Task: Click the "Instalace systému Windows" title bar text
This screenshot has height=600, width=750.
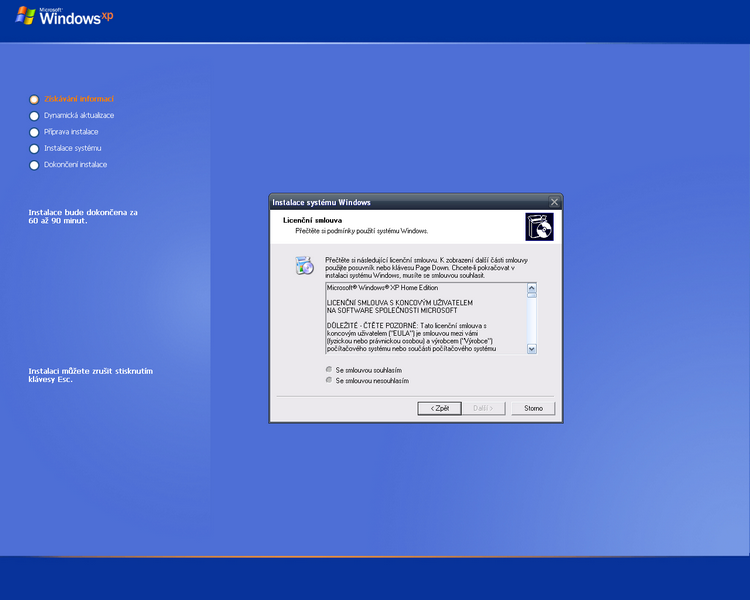Action: (321, 202)
